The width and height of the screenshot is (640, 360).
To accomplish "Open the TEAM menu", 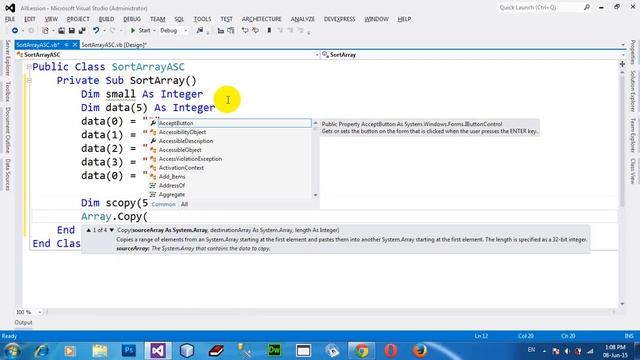I will tap(158, 19).
